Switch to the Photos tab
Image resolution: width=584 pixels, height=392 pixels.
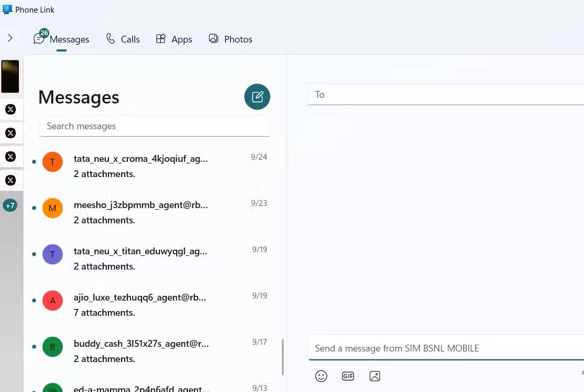click(x=230, y=39)
